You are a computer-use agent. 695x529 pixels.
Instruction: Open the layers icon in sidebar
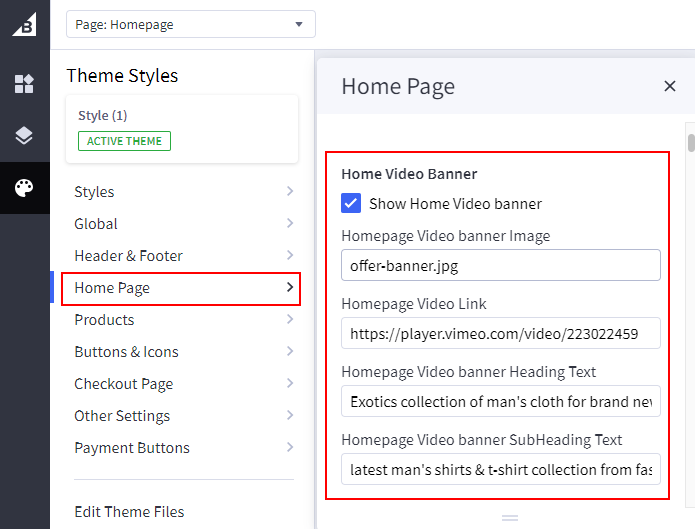click(24, 136)
